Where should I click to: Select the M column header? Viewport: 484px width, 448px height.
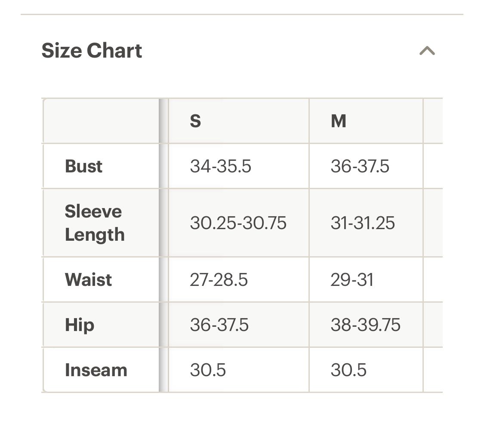point(338,121)
